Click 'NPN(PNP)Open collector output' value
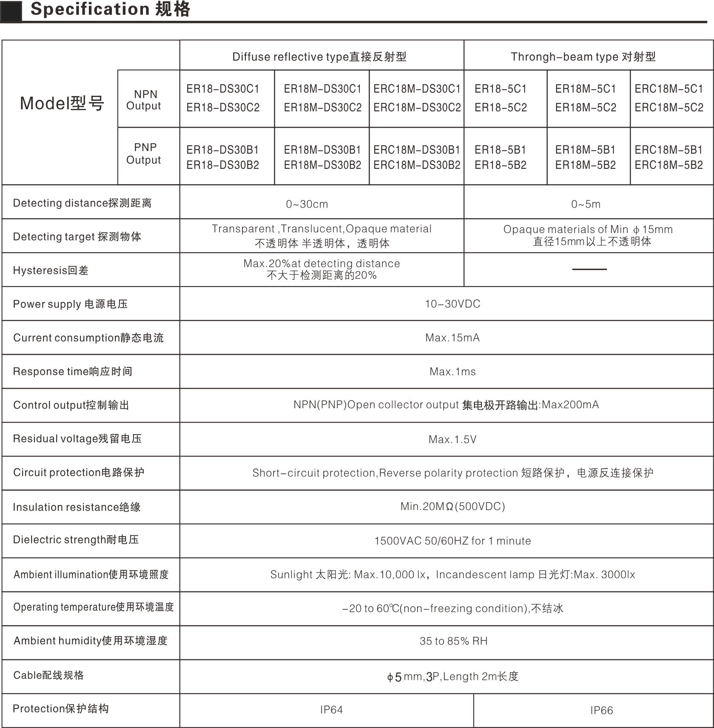 pyautogui.click(x=376, y=405)
